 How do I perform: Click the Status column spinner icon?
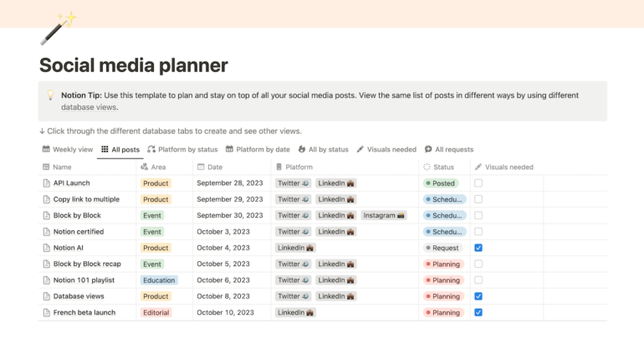click(x=427, y=167)
